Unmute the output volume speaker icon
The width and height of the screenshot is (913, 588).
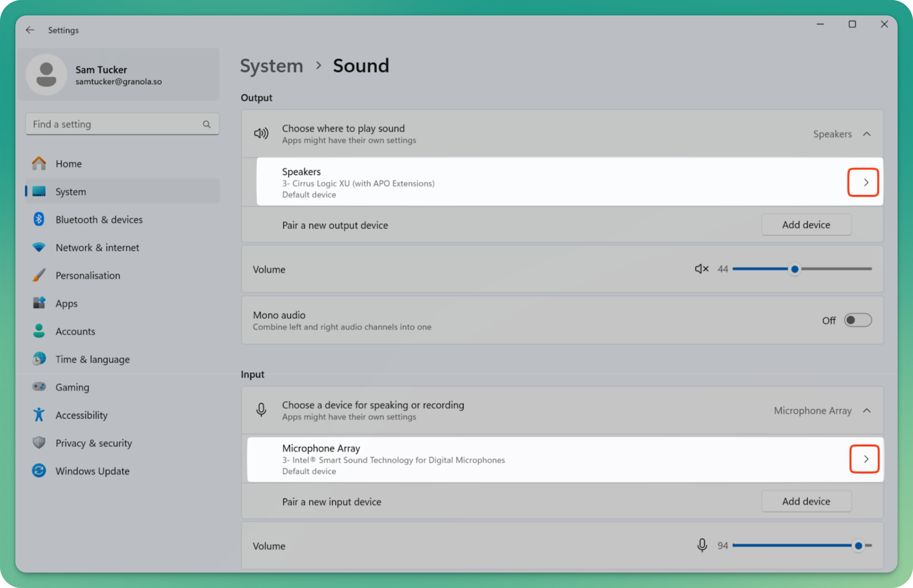pyautogui.click(x=702, y=269)
